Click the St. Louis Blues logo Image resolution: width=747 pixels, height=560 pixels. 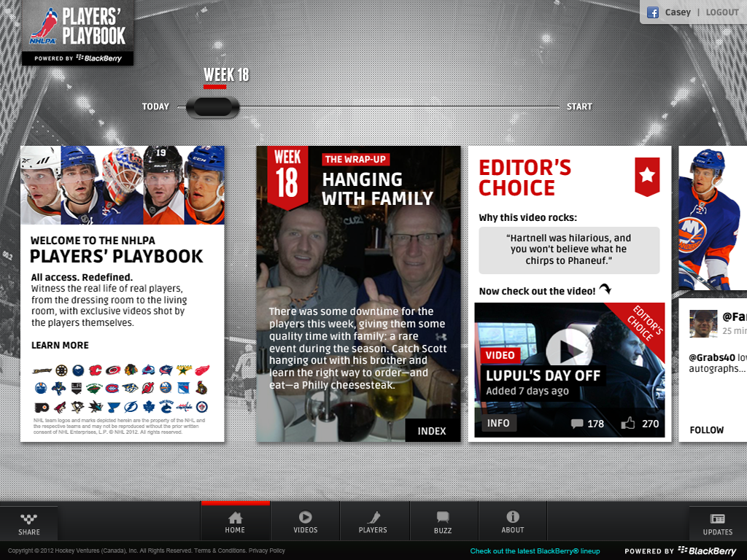113,407
